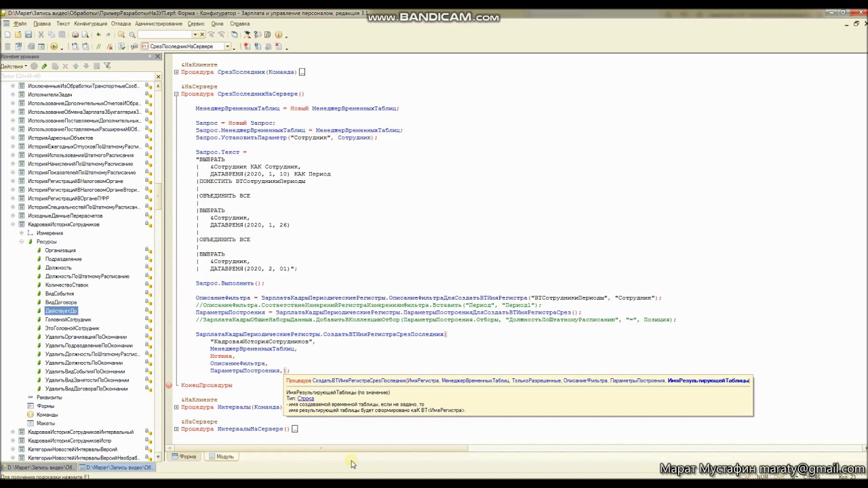Click the Строка type link in tooltip
The height and width of the screenshot is (488, 868).
(306, 399)
